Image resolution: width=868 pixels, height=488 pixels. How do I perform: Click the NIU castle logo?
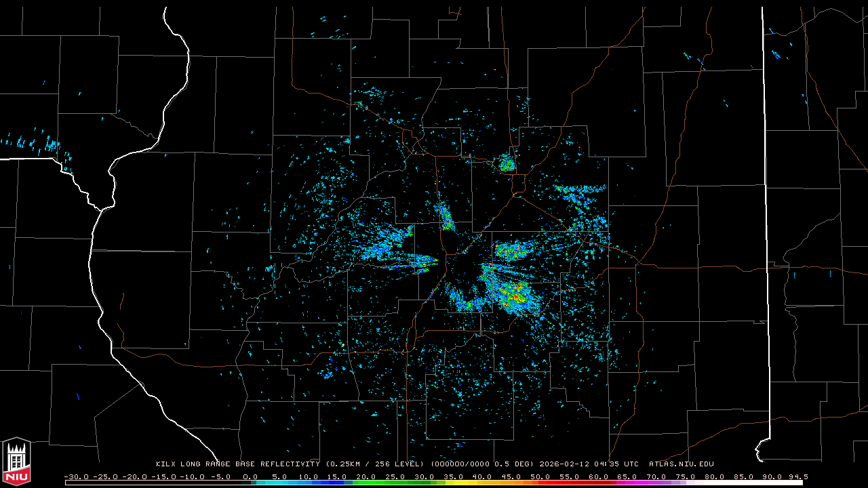coord(16,462)
